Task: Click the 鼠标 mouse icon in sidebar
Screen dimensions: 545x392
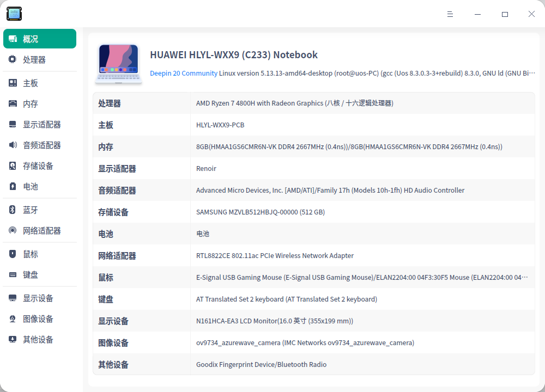Action: tap(13, 254)
